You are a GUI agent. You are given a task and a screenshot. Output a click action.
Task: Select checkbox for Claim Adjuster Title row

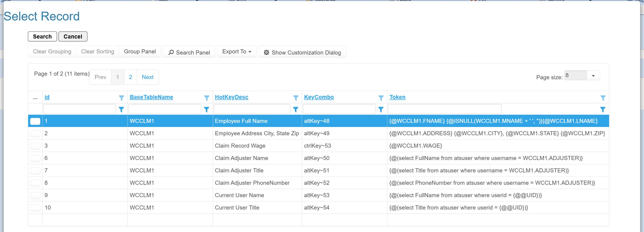(35, 171)
